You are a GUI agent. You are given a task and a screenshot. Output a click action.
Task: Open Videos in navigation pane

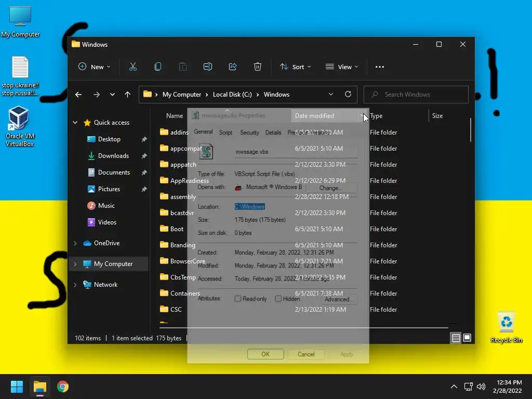[107, 222]
